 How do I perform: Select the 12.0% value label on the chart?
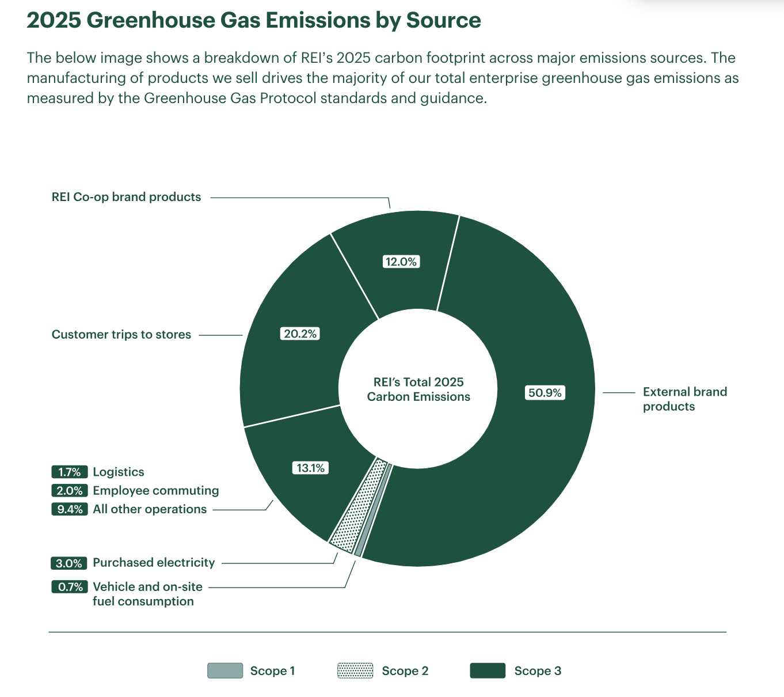[401, 262]
